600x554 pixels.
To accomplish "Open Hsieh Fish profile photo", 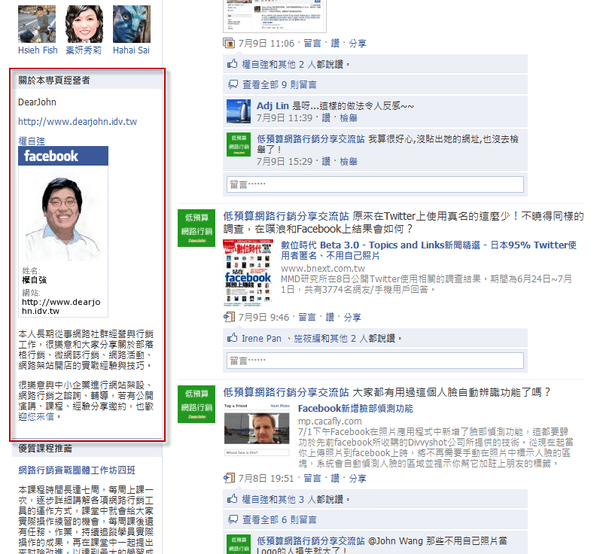I will [x=37, y=24].
